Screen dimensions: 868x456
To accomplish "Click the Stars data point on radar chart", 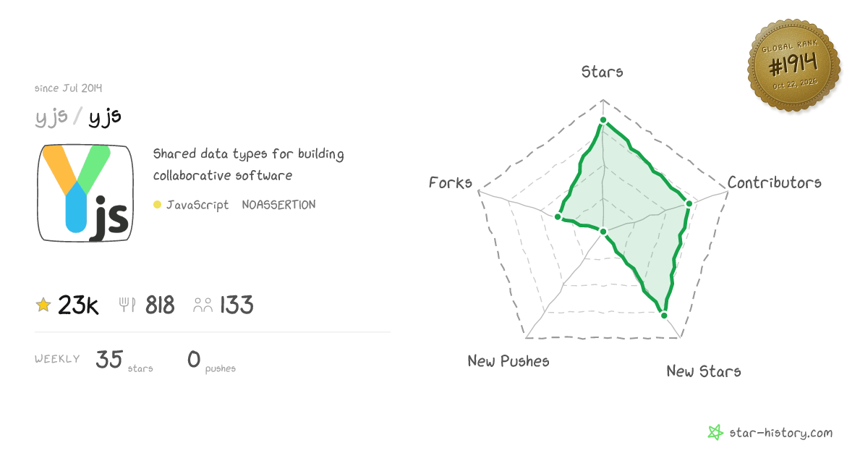I will 603,121.
